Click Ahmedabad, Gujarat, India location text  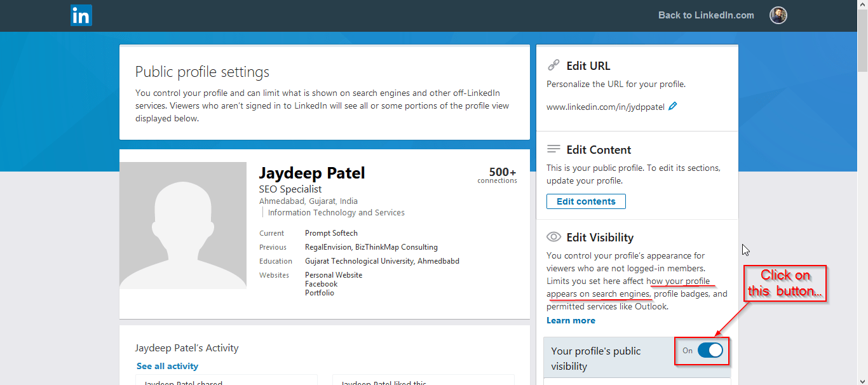(308, 201)
